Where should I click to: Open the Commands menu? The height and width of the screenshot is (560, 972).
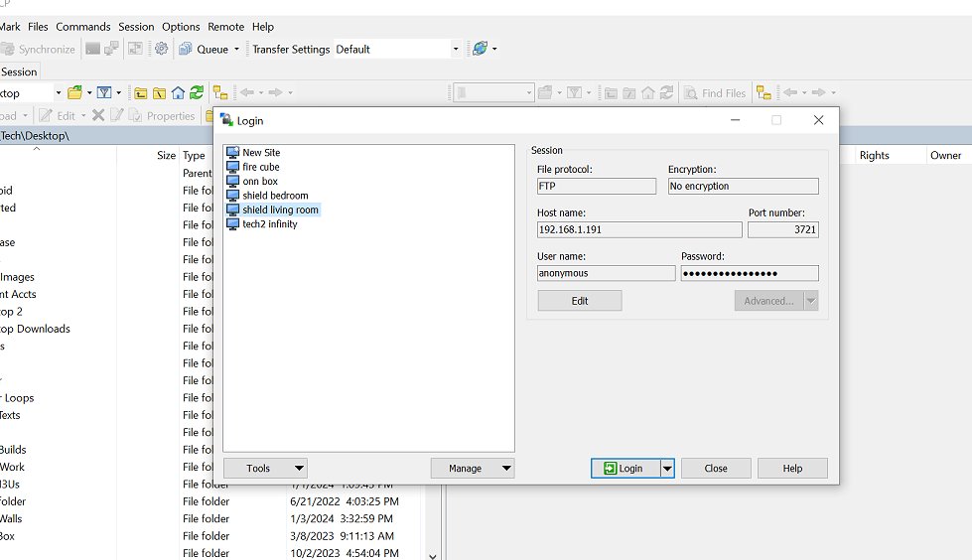coord(83,27)
